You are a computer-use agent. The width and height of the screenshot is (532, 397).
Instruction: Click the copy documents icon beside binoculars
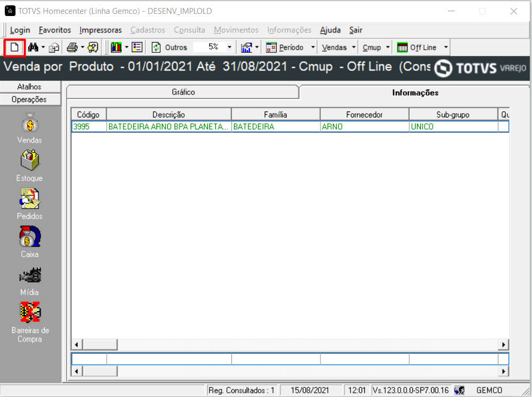[x=54, y=48]
